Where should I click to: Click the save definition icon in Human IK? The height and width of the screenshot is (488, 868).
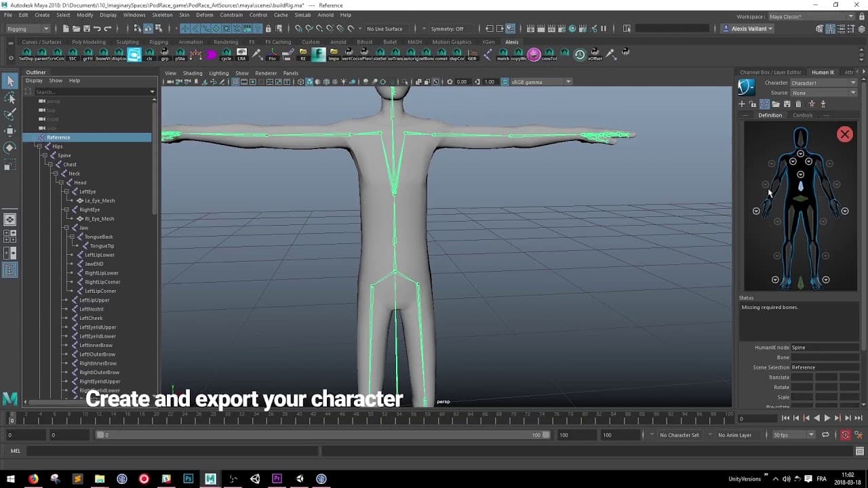pos(787,104)
